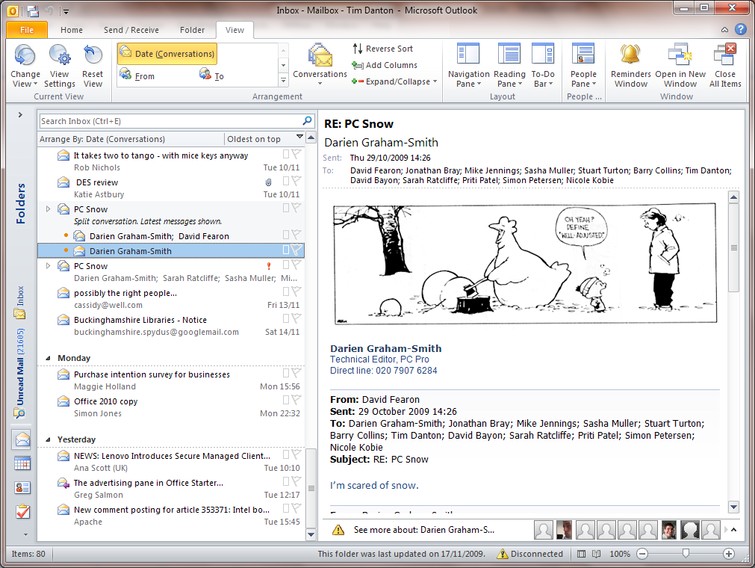The width and height of the screenshot is (755, 568).
Task: Flag the Purchase intention survey message
Action: point(296,373)
